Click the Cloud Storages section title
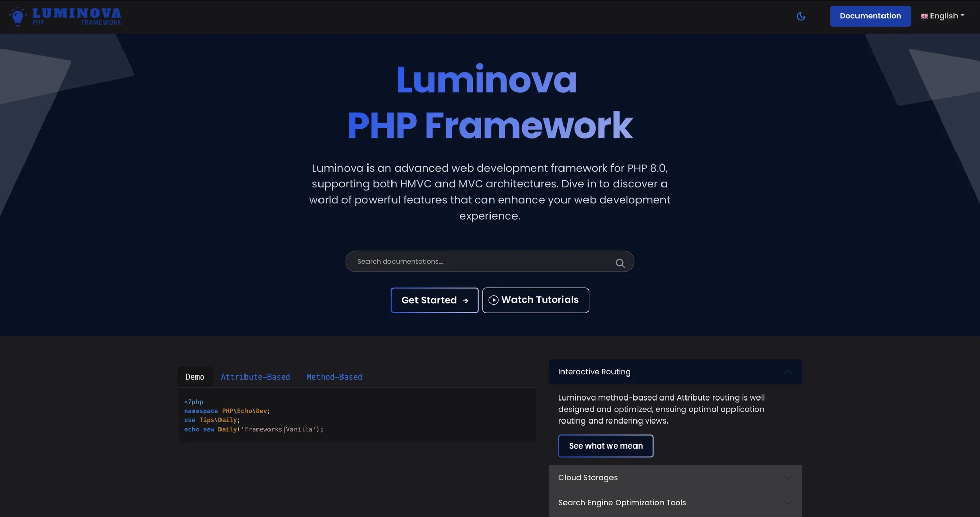The height and width of the screenshot is (517, 980). (587, 477)
